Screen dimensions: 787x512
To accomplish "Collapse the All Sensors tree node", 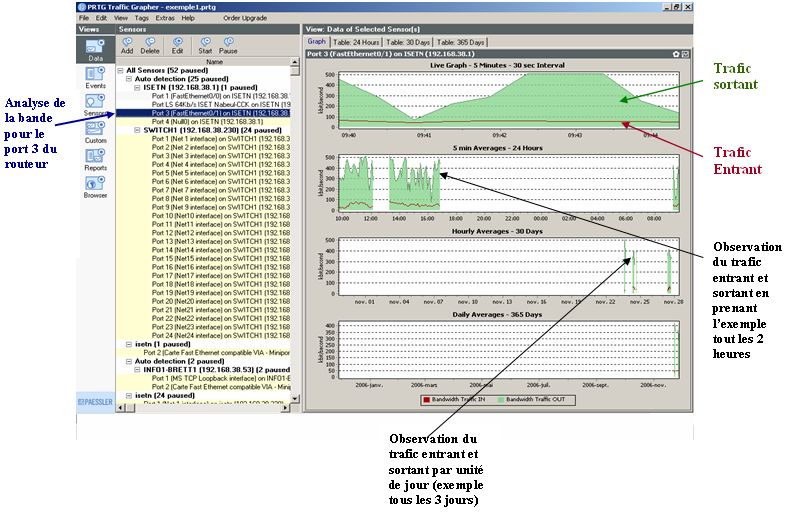I will click(x=120, y=71).
